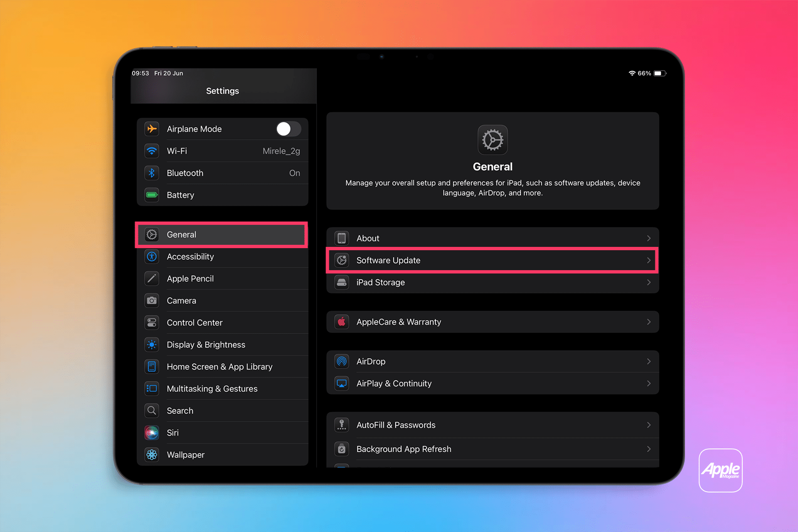Select Apple Pencil in the sidebar
Image resolution: width=798 pixels, height=532 pixels.
(222, 278)
